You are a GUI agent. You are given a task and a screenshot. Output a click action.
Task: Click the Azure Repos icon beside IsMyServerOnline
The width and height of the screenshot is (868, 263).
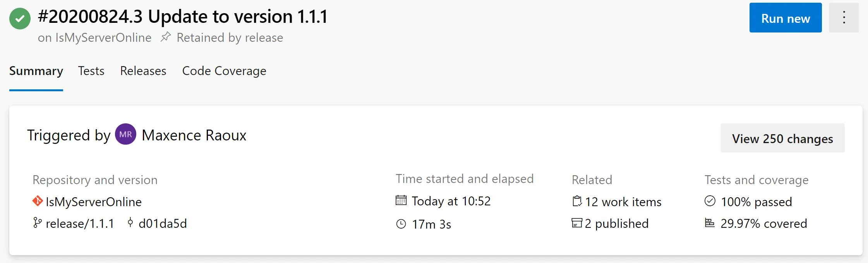coord(37,201)
